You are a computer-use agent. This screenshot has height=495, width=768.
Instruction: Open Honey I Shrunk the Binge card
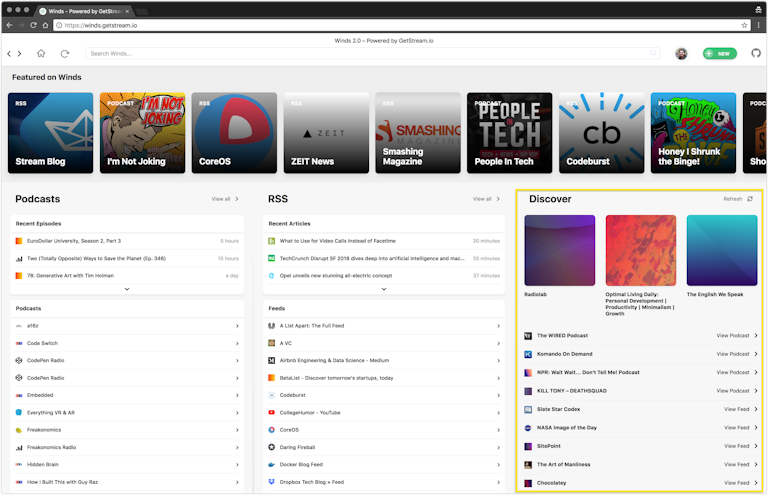point(693,133)
